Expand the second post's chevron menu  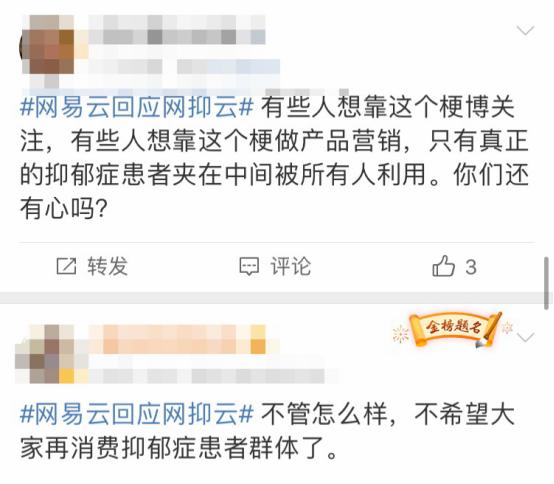pyautogui.click(x=525, y=337)
